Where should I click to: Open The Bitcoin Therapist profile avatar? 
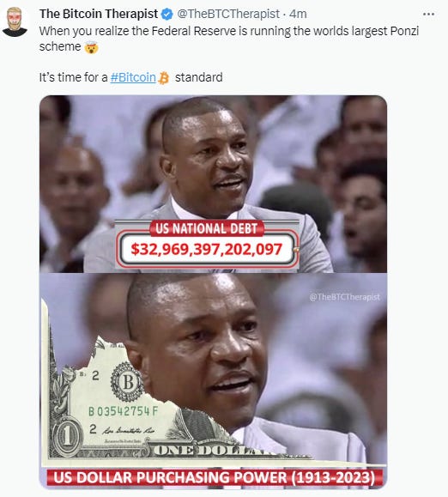coord(15,21)
